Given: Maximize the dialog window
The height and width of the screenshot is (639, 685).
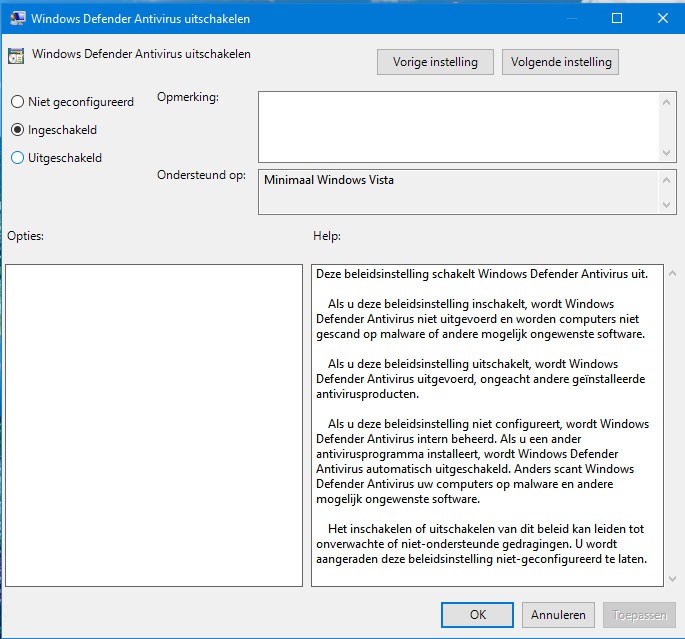Looking at the screenshot, I should click(617, 18).
